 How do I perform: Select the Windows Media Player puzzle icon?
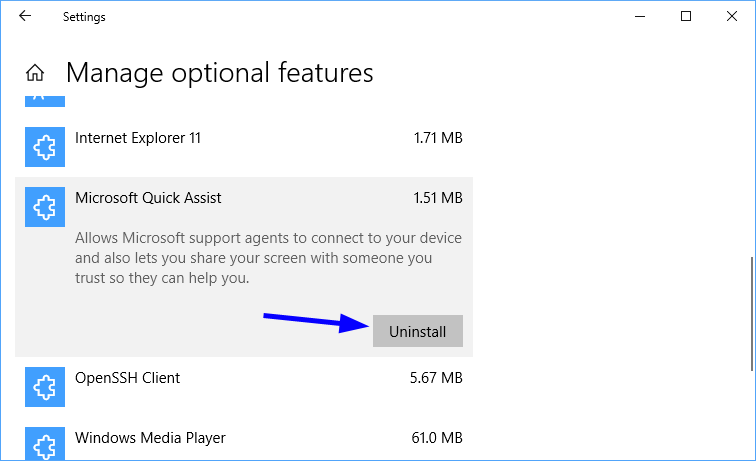pos(45,444)
